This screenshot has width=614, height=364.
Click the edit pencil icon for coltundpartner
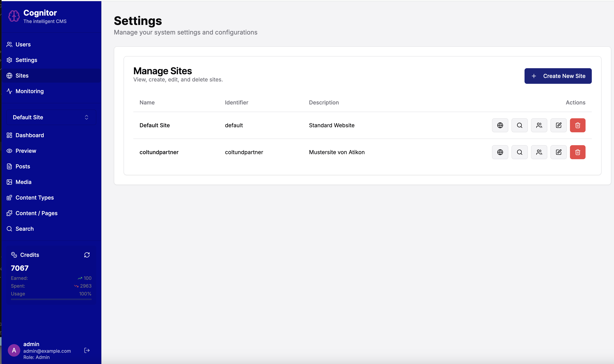point(559,152)
